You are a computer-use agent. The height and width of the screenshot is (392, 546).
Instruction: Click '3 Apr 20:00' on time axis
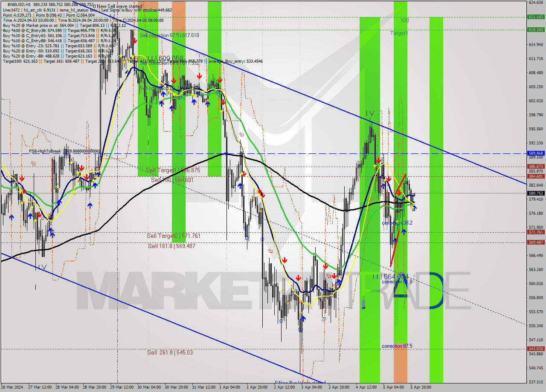340,387
